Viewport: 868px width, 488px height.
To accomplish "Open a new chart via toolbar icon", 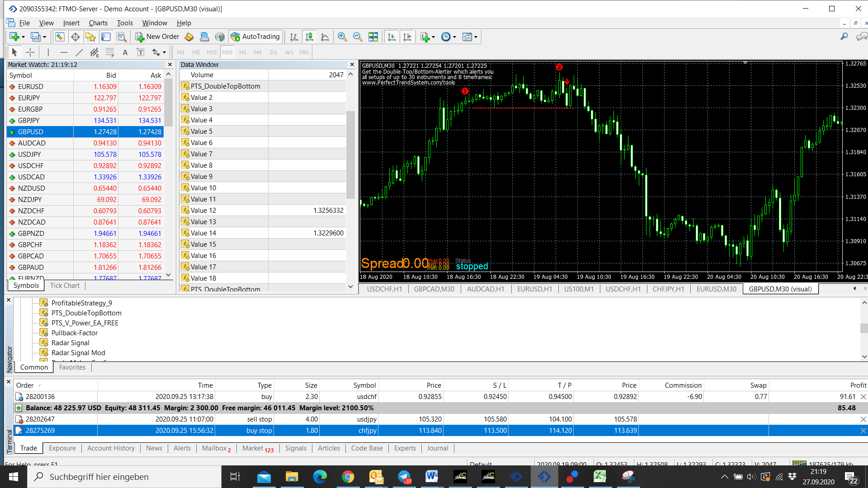I will (14, 37).
